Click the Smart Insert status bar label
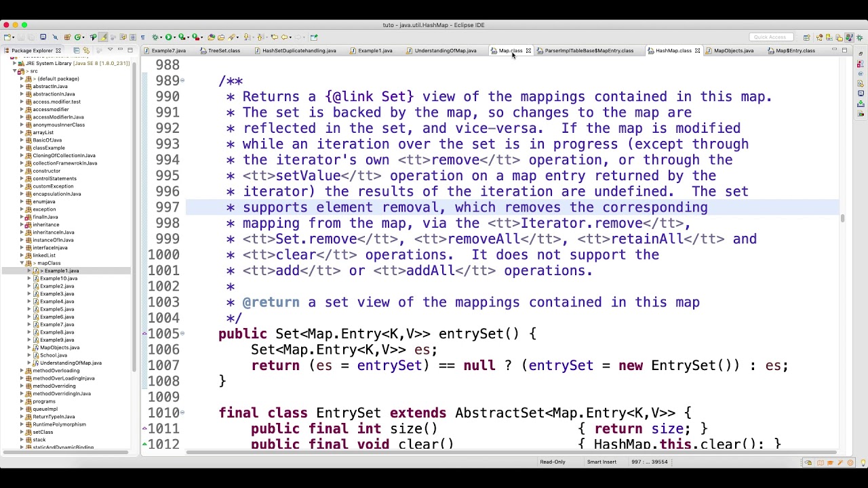868x488 pixels. (601, 462)
